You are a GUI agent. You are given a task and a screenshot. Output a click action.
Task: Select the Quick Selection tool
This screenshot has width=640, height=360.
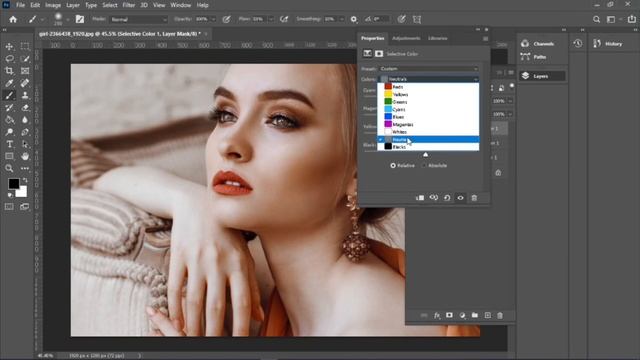pyautogui.click(x=25, y=59)
